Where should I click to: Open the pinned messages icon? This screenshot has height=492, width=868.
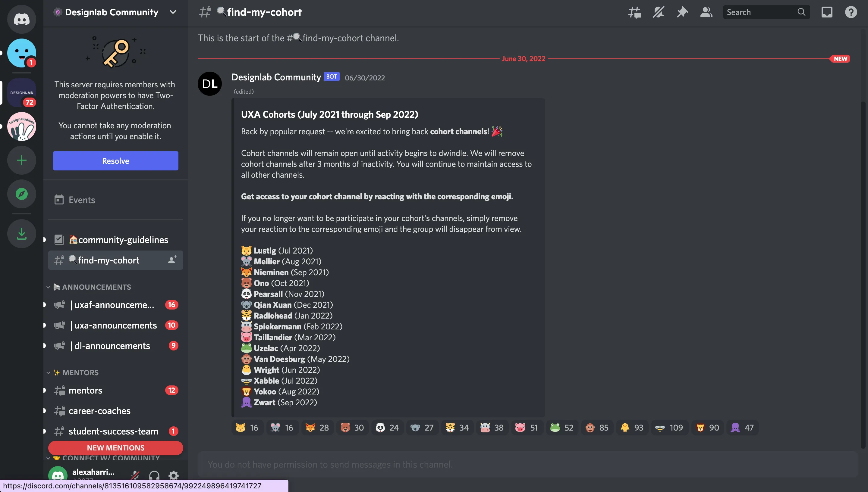pos(682,12)
